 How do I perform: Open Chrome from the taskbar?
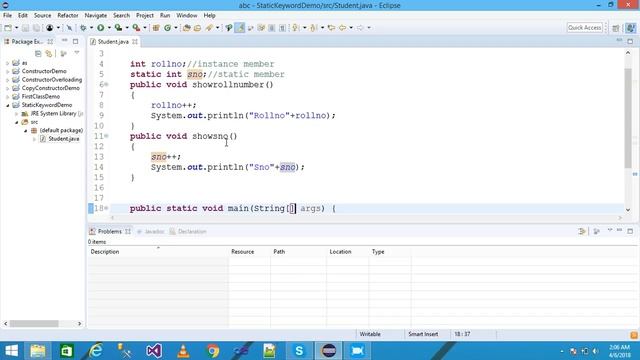point(212,351)
